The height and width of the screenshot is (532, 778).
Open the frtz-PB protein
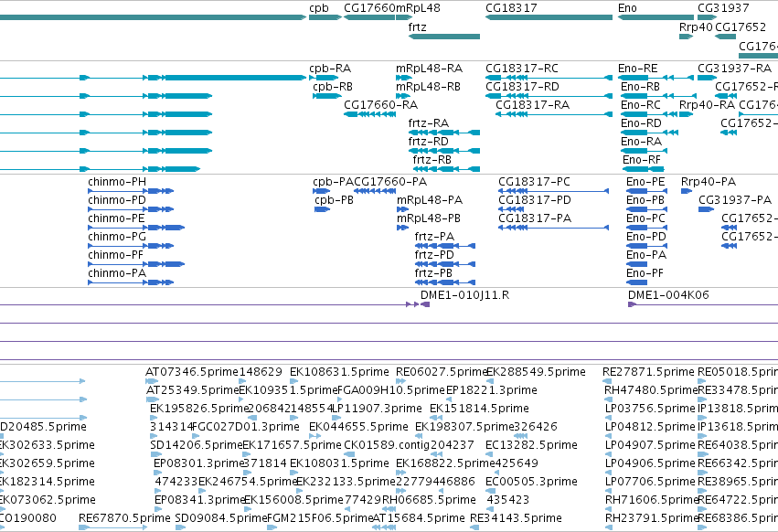(x=433, y=273)
